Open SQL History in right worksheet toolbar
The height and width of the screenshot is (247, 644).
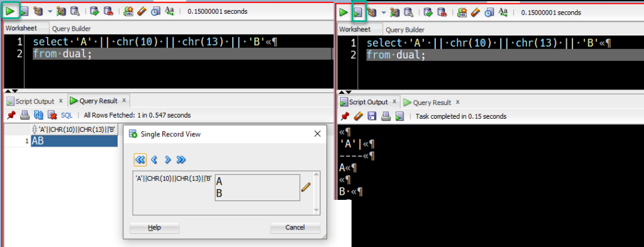pos(488,13)
